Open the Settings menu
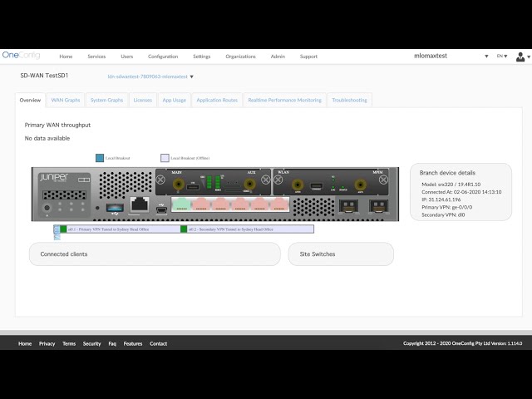The height and width of the screenshot is (399, 532). click(x=201, y=57)
